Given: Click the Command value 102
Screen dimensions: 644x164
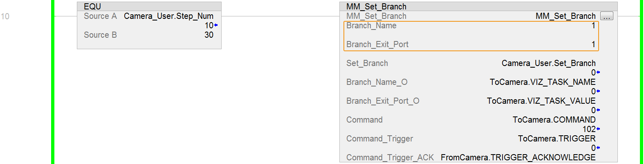Looking at the screenshot, I should [589, 129].
